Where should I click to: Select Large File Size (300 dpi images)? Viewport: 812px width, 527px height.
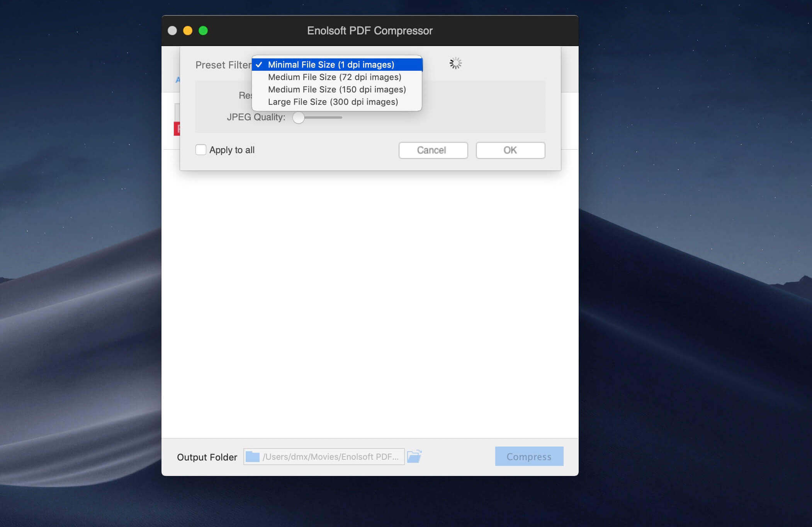pos(333,102)
